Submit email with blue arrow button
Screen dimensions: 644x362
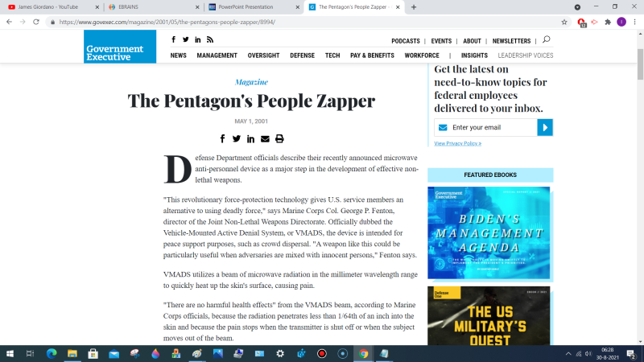(545, 127)
